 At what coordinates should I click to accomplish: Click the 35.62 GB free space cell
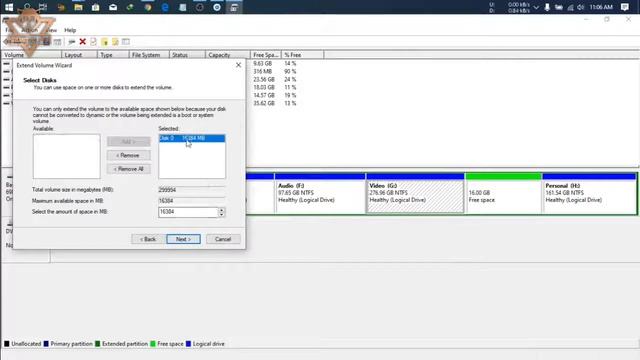[264, 103]
